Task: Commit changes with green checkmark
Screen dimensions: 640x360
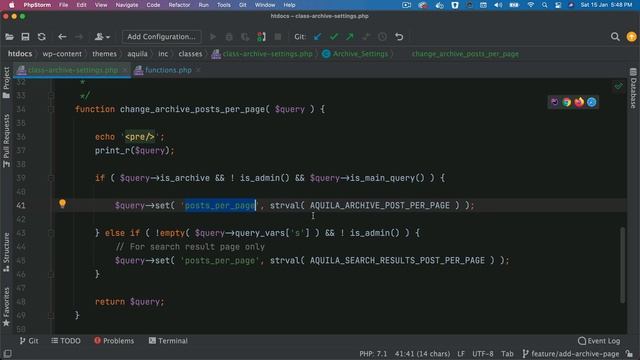Action: tap(333, 37)
